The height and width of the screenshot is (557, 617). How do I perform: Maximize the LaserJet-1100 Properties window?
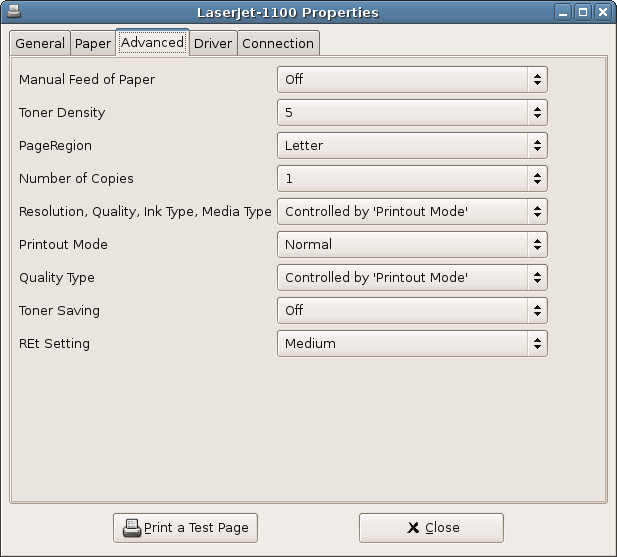pyautogui.click(x=583, y=12)
